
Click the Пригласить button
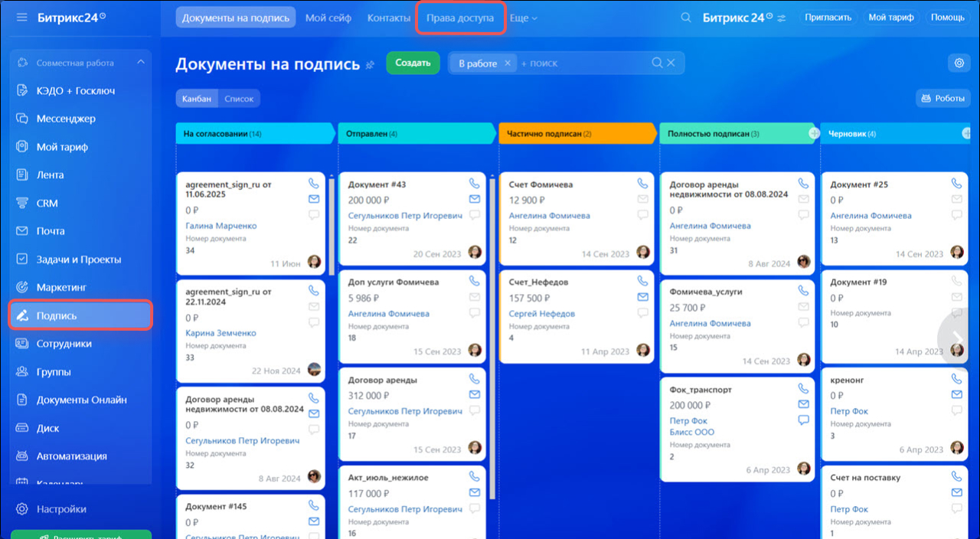click(x=828, y=18)
